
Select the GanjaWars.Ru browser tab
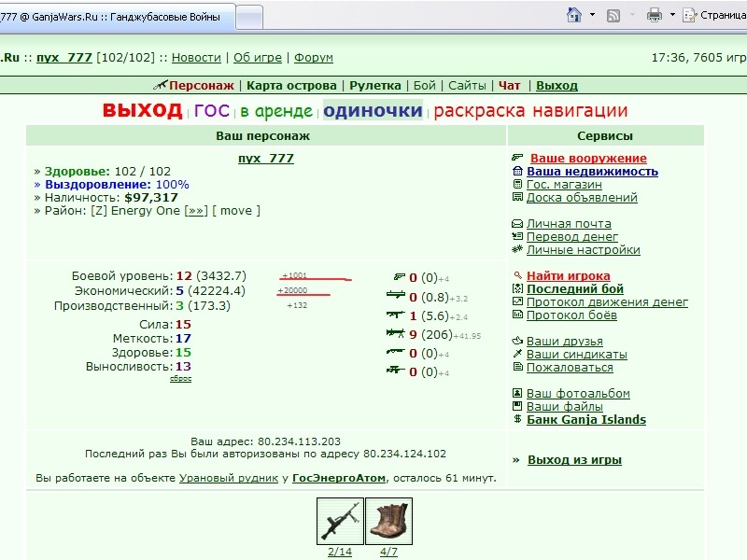tap(117, 17)
